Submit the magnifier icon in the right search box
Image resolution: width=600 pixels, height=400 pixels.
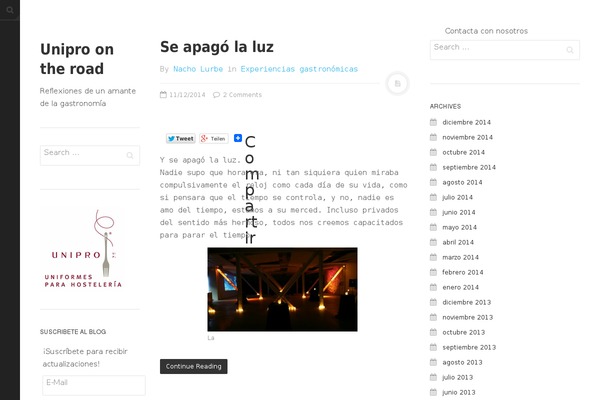tap(570, 50)
